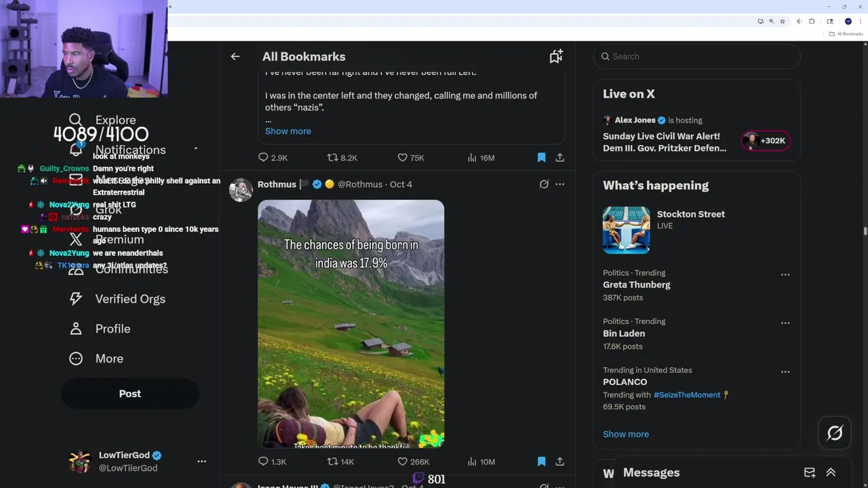Share the Rothmus post
Viewport: 868px width, 488px height.
point(559,462)
